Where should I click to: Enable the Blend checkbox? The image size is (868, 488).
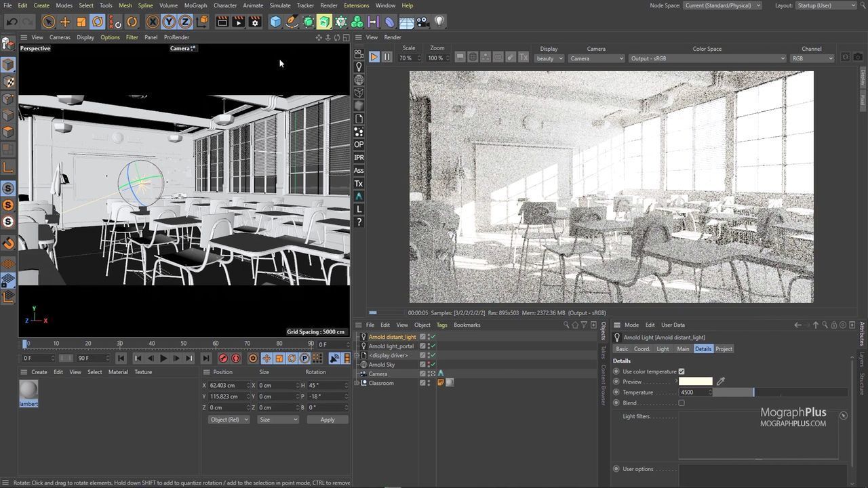point(682,403)
